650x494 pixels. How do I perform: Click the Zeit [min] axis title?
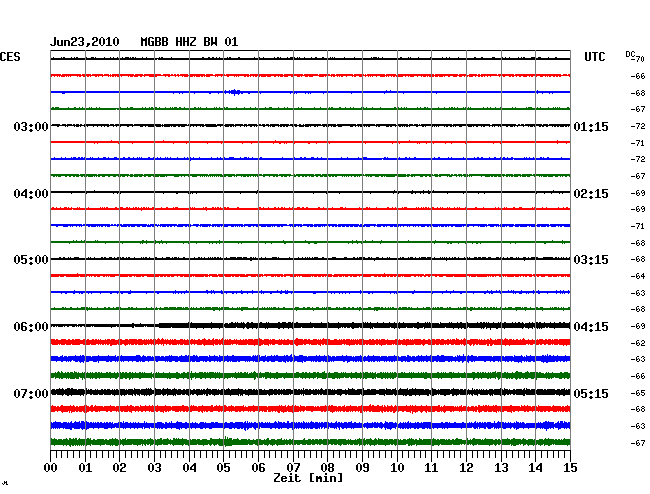308,478
